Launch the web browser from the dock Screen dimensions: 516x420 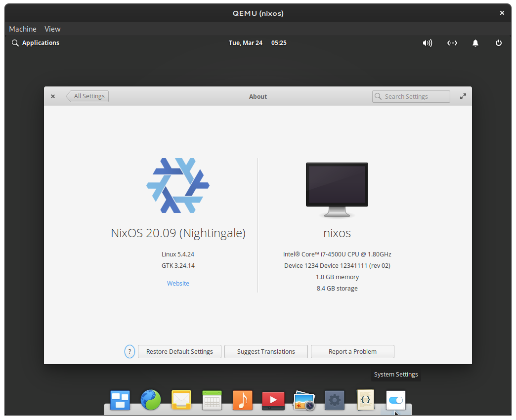pos(151,400)
